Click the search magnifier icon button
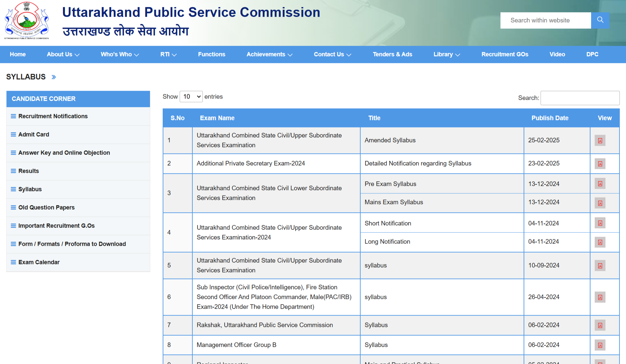Image resolution: width=626 pixels, height=364 pixels. pyautogui.click(x=600, y=20)
